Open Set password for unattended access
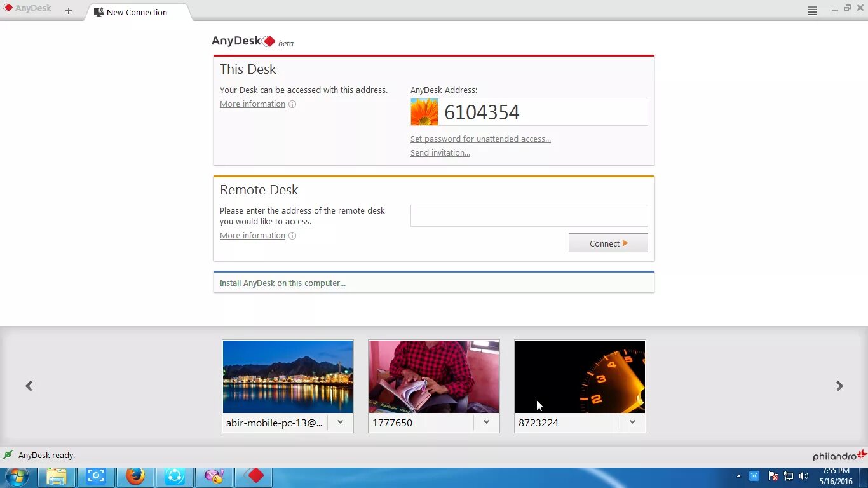The width and height of the screenshot is (868, 488). (x=480, y=139)
